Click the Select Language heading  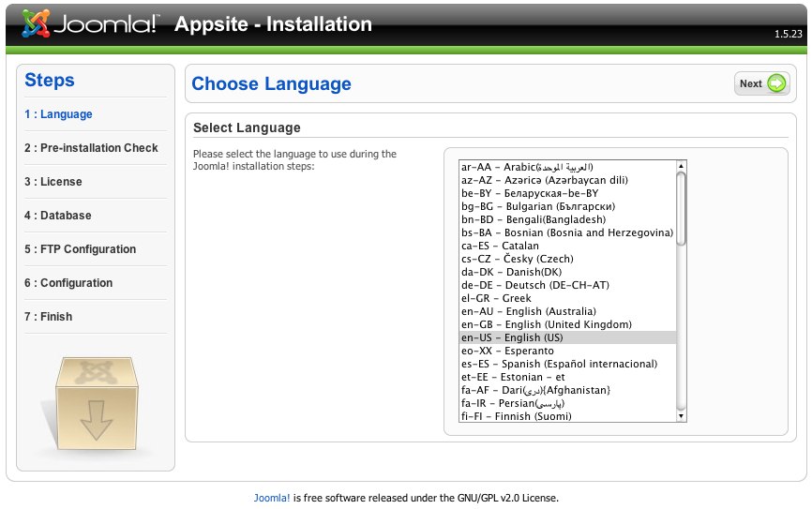click(247, 127)
